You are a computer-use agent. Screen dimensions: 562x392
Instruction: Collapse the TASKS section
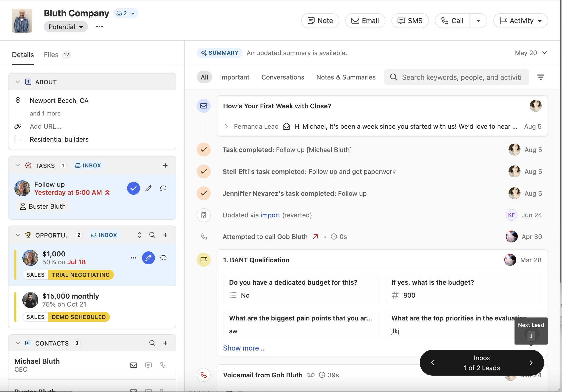tap(18, 165)
